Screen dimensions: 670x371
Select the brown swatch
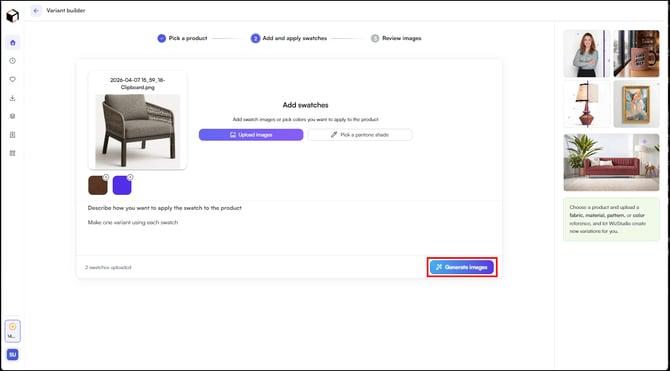[97, 186]
